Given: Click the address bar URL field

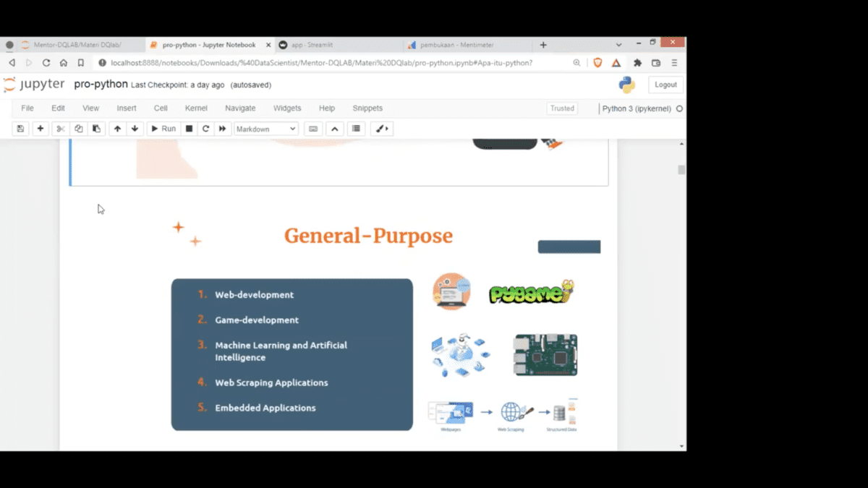Looking at the screenshot, I should click(322, 63).
